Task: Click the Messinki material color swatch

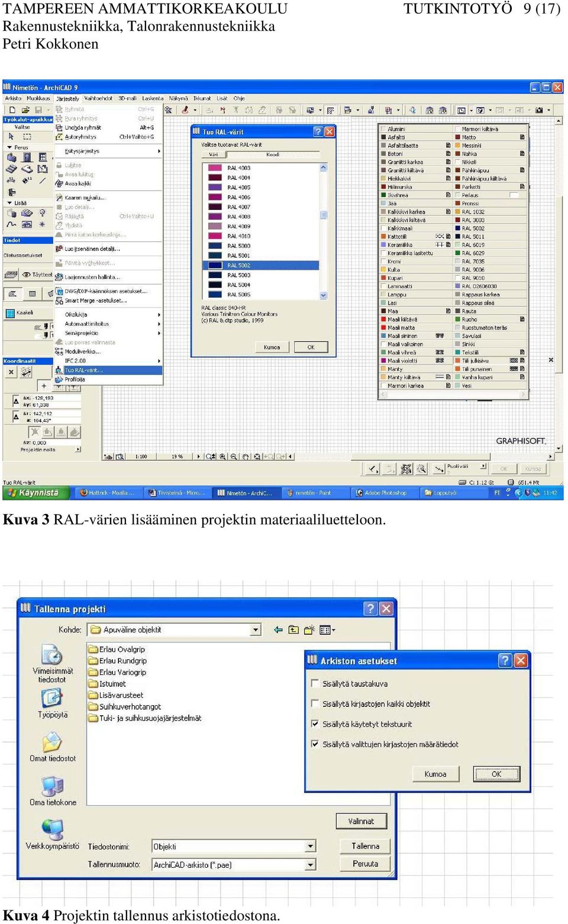Action: tap(457, 145)
